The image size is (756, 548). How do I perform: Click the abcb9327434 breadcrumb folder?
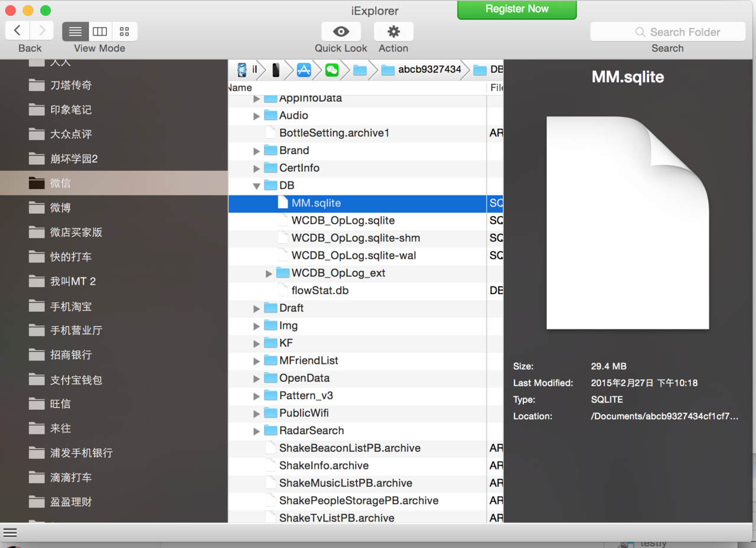point(421,70)
